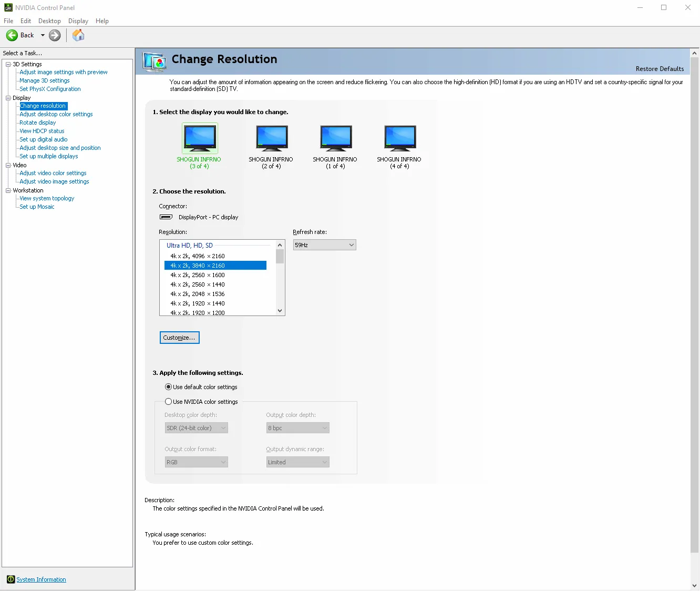Open the System Information link
Viewport: 700px width, 591px height.
[41, 579]
